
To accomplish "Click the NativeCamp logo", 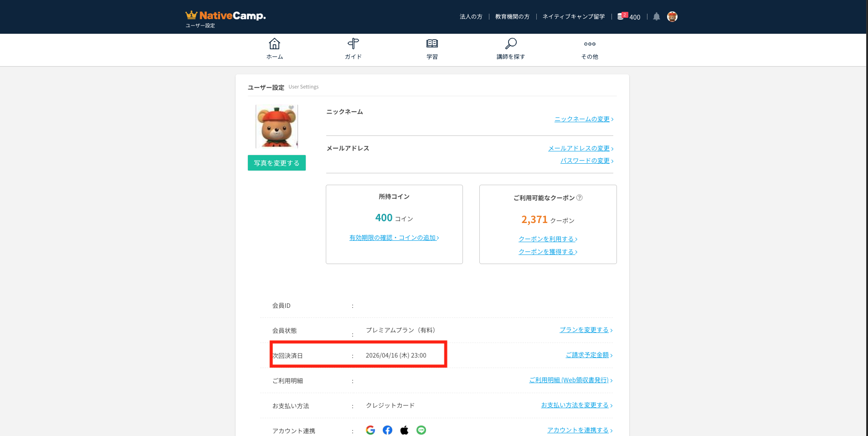I will pyautogui.click(x=225, y=16).
